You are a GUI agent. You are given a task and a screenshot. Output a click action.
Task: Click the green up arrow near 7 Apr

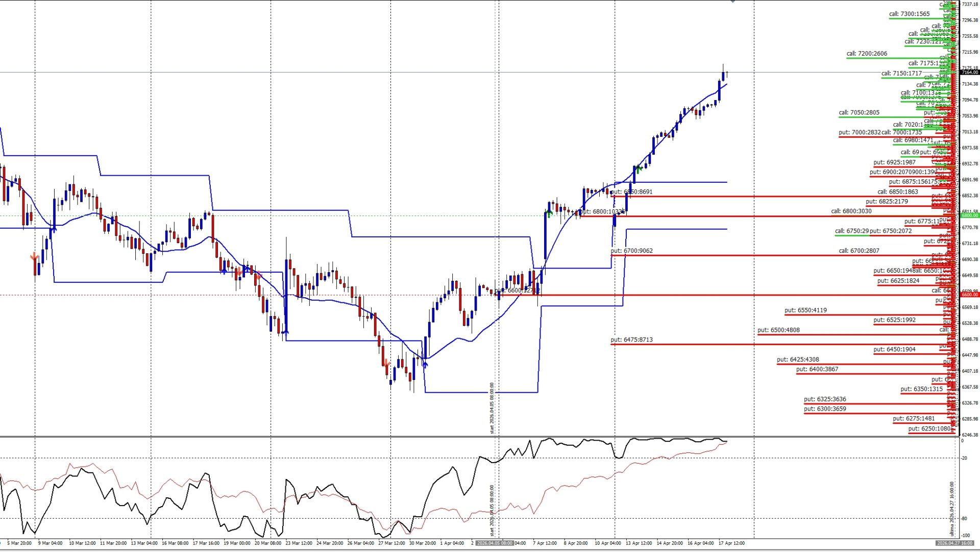[x=549, y=213]
